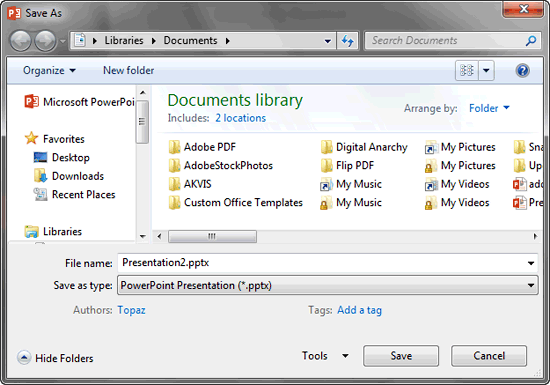This screenshot has width=550, height=385.
Task: Select the locked My Music folder
Action: click(x=351, y=203)
